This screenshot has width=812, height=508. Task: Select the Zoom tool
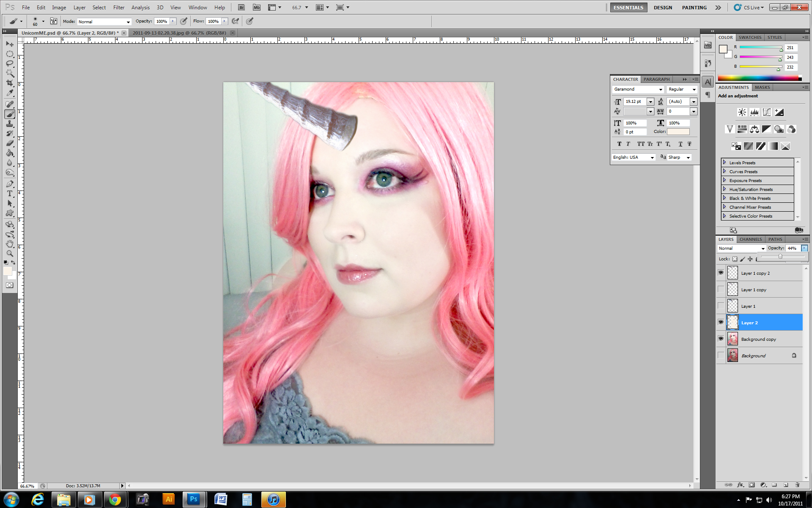10,254
